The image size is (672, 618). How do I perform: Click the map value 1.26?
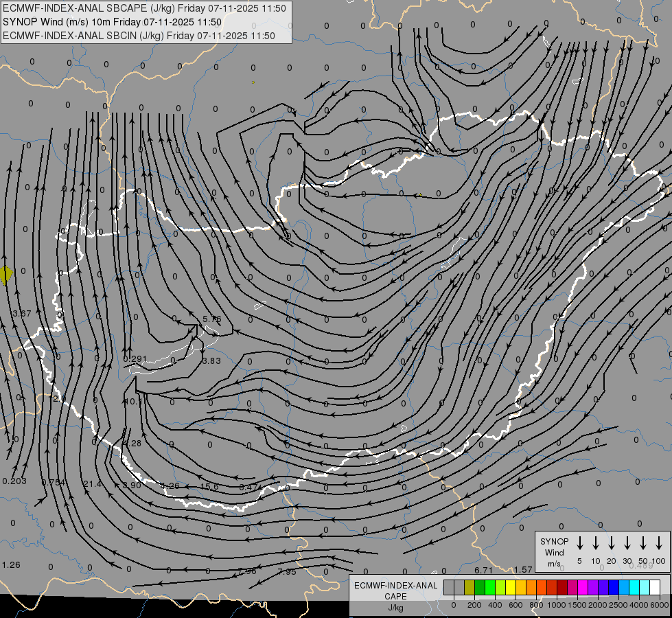[11, 565]
